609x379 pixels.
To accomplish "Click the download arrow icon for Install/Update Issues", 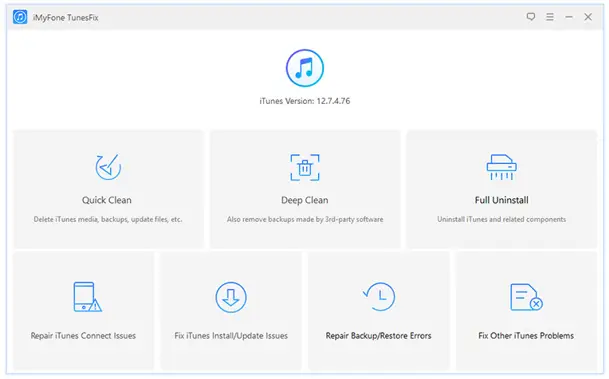I will (x=231, y=297).
